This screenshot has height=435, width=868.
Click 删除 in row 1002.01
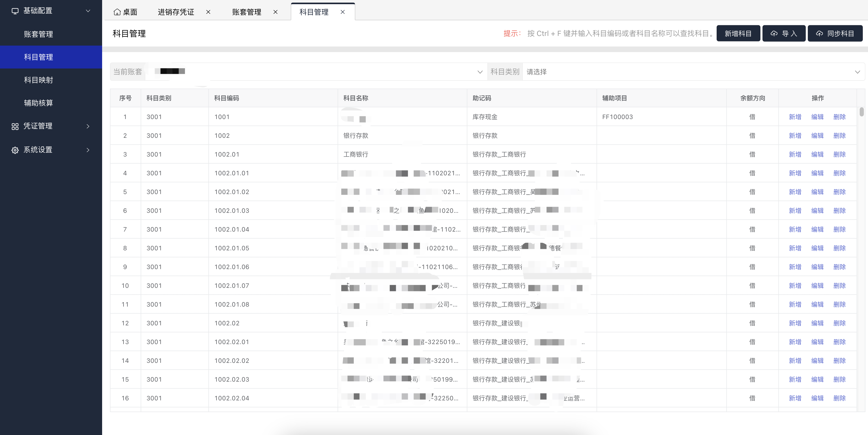click(x=839, y=154)
